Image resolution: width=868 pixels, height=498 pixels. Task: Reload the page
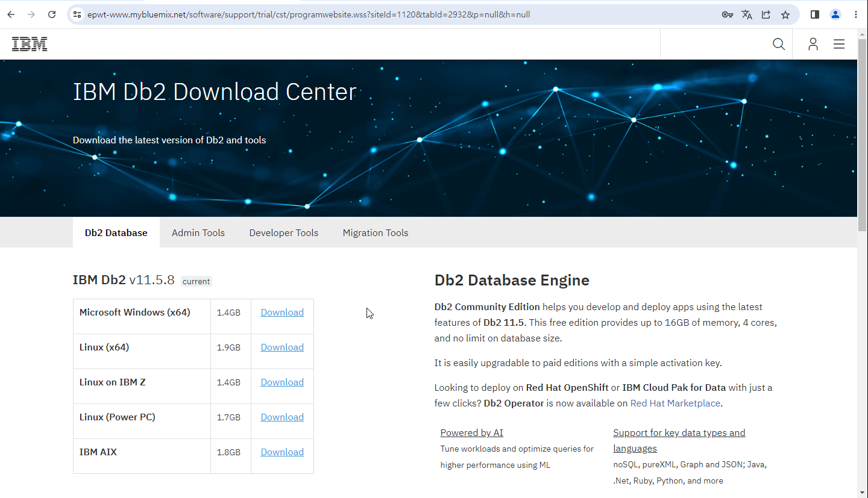pos(52,14)
